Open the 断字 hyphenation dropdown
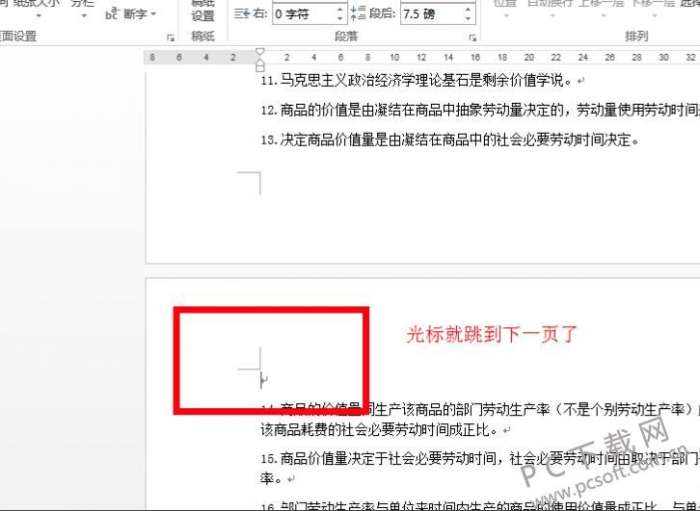The image size is (700, 511). (132, 14)
